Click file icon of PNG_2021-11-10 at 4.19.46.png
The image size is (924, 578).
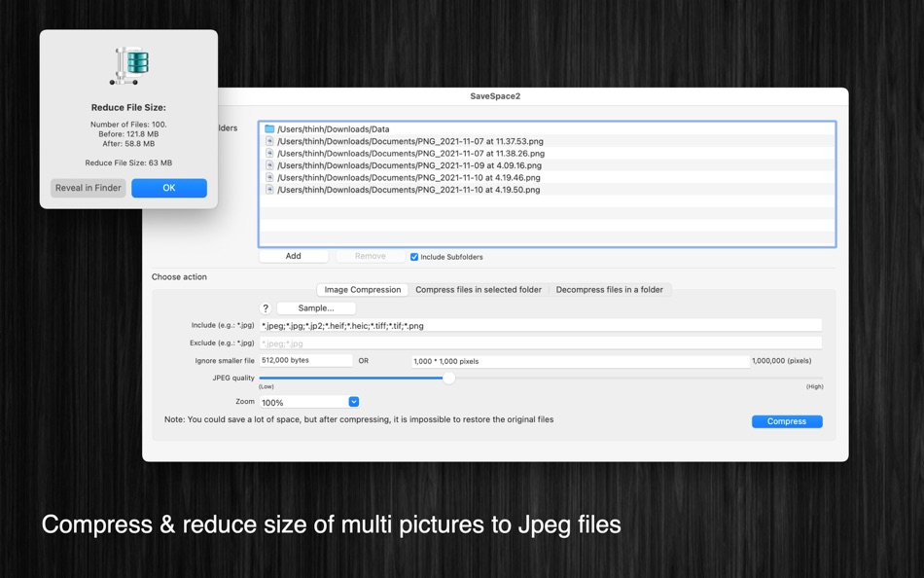coord(269,177)
